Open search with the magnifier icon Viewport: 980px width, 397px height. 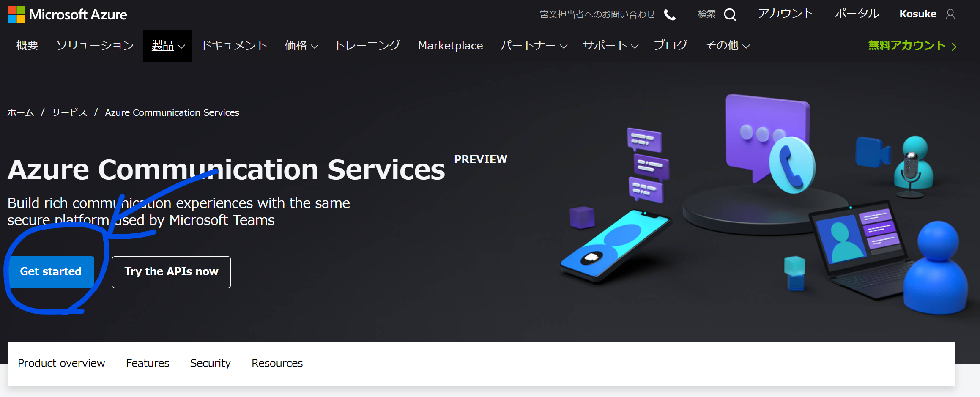point(730,14)
